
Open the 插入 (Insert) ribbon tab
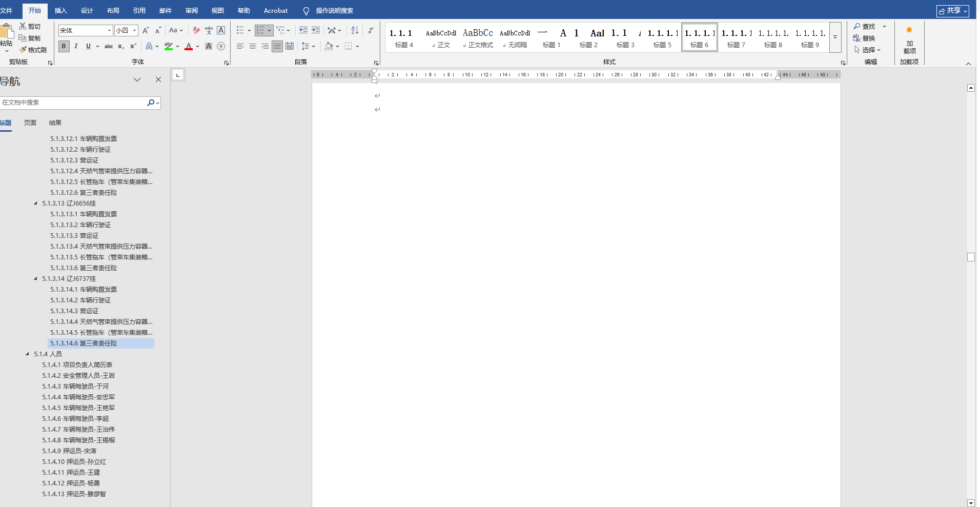(61, 11)
